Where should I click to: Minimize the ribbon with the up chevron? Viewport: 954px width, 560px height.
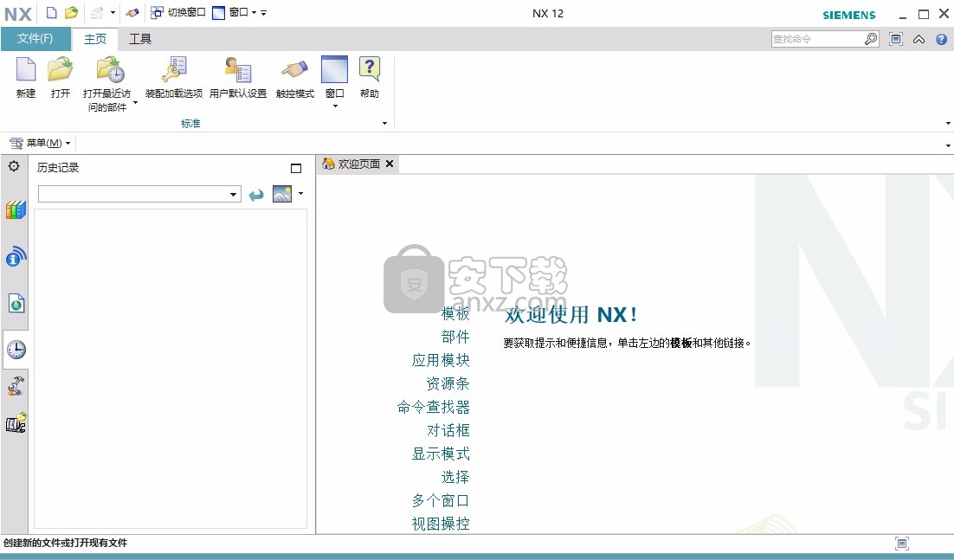[919, 40]
